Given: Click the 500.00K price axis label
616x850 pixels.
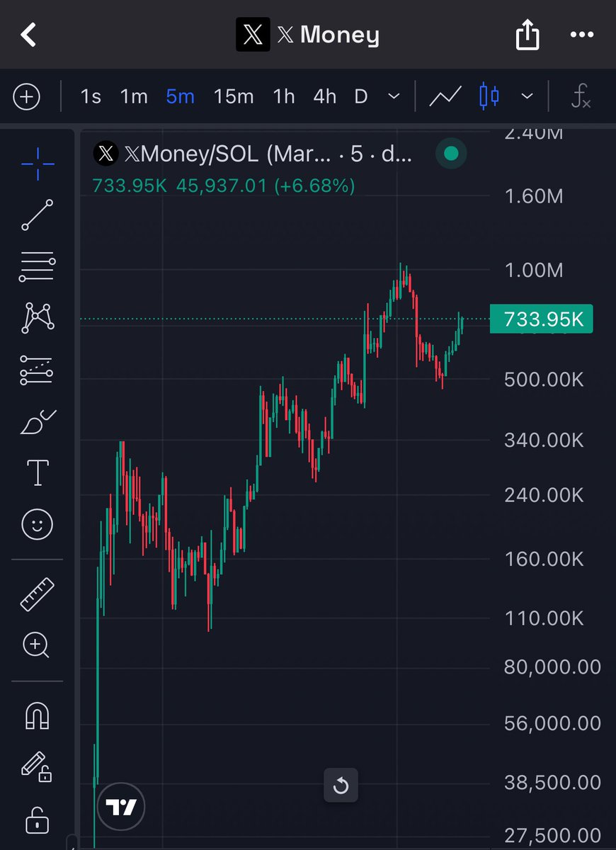Looking at the screenshot, I should coord(544,380).
